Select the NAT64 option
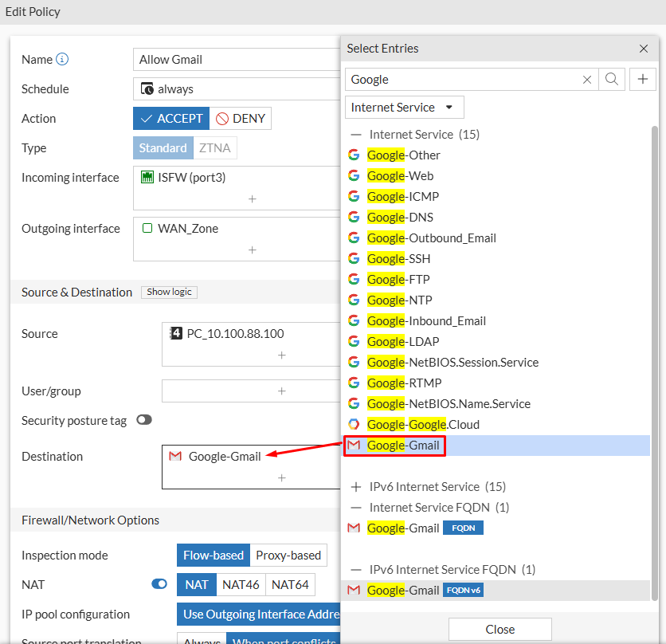 click(289, 584)
